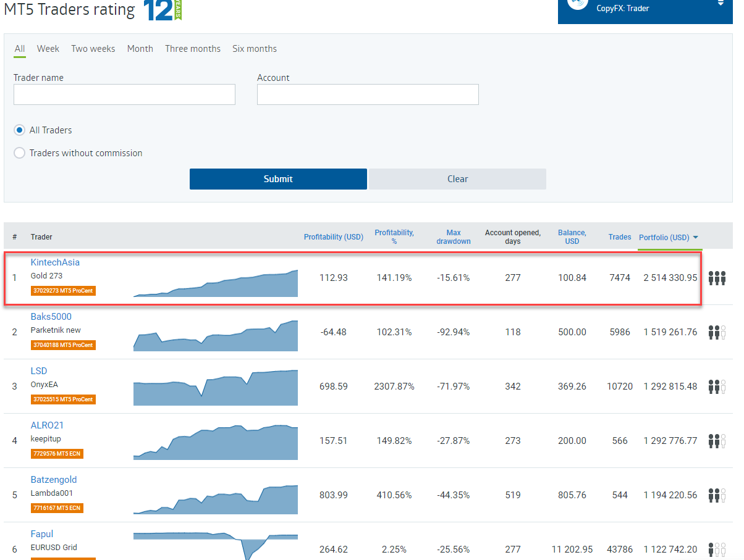Expand the CopyFX: Trader dropdown
Viewport: 744px width, 560px height.
tap(721, 4)
